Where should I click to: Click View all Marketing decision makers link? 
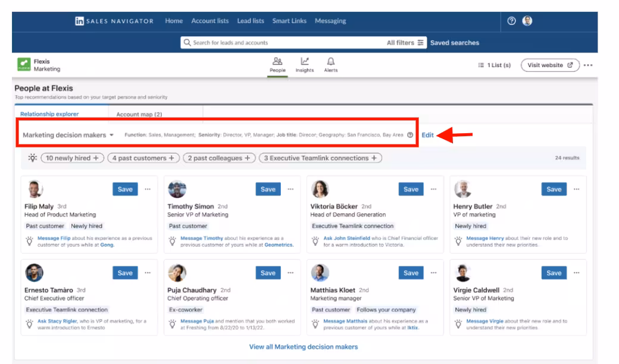tap(304, 347)
